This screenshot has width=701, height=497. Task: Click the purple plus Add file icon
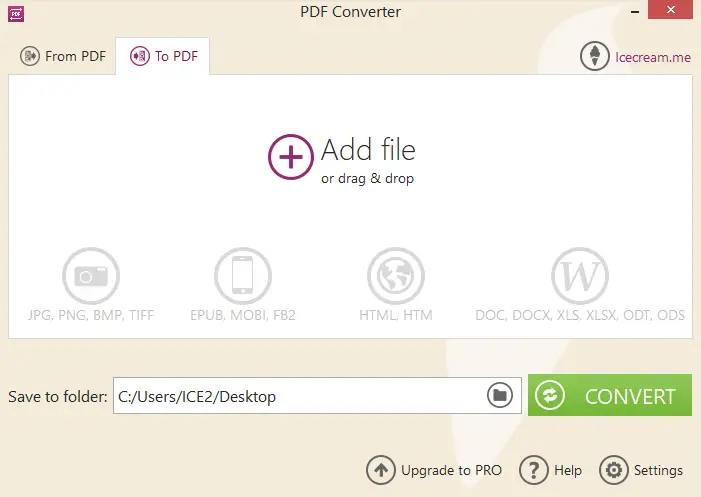click(x=291, y=157)
